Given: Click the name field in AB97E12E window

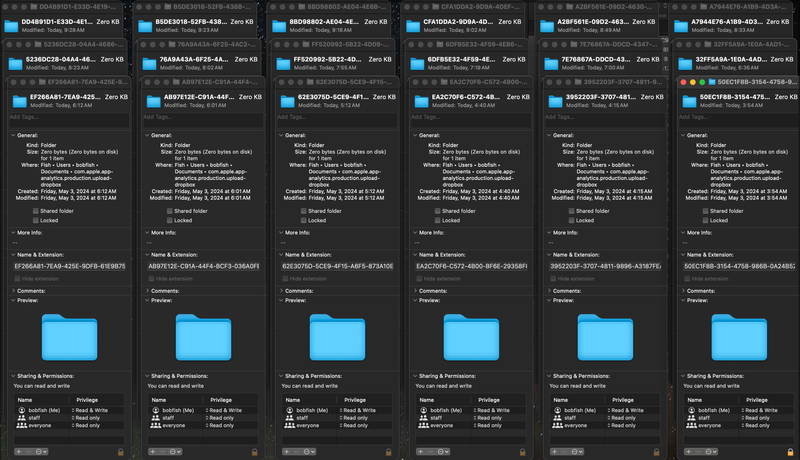Looking at the screenshot, I should point(203,266).
